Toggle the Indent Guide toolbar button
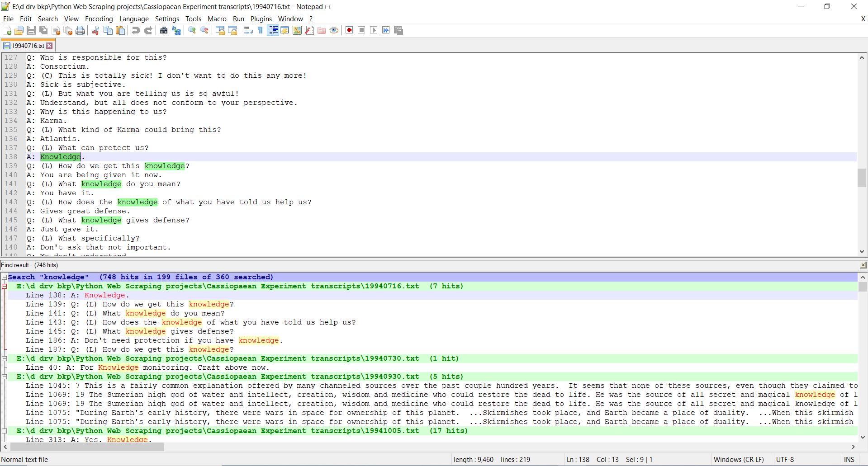This screenshot has width=868, height=466. [x=273, y=30]
